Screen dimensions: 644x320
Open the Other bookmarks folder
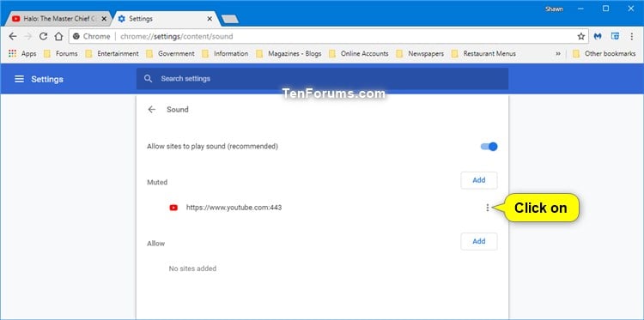click(x=605, y=54)
